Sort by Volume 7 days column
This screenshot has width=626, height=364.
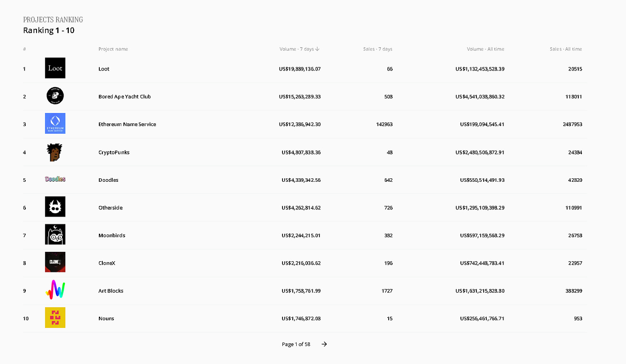[x=299, y=49]
